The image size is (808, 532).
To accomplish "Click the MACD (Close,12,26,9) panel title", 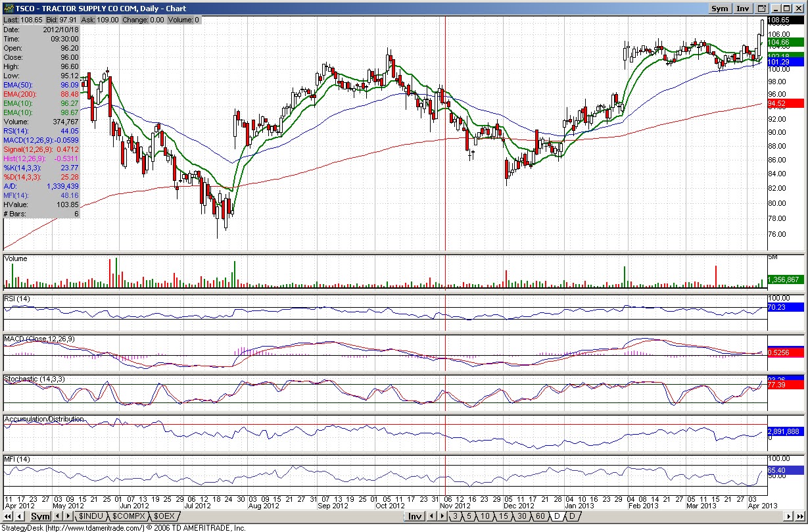I will (x=39, y=339).
